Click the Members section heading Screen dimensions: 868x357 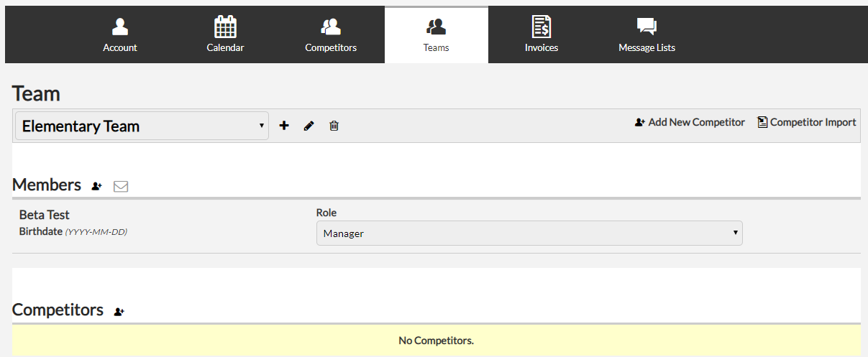47,185
